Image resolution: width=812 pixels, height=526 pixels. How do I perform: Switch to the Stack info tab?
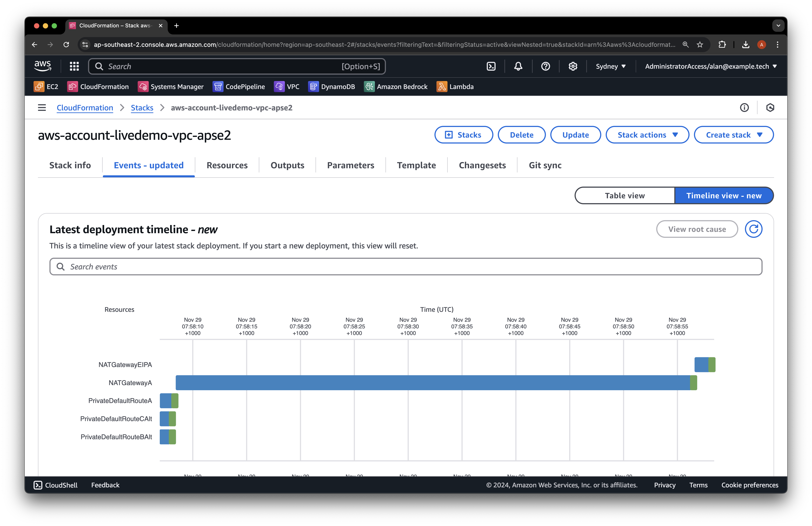point(70,165)
